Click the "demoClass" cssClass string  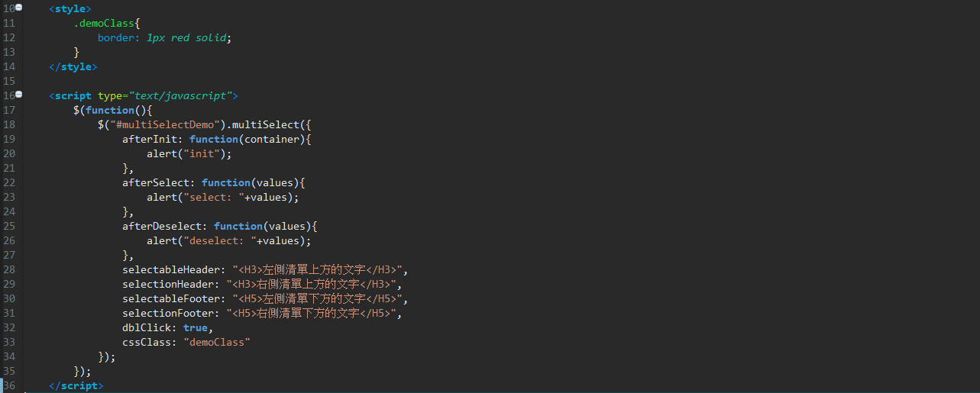pyautogui.click(x=217, y=342)
